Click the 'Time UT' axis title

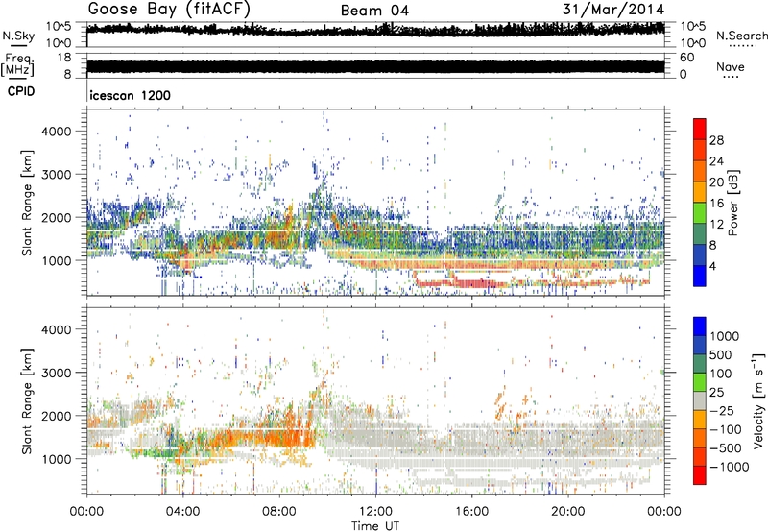click(x=375, y=526)
